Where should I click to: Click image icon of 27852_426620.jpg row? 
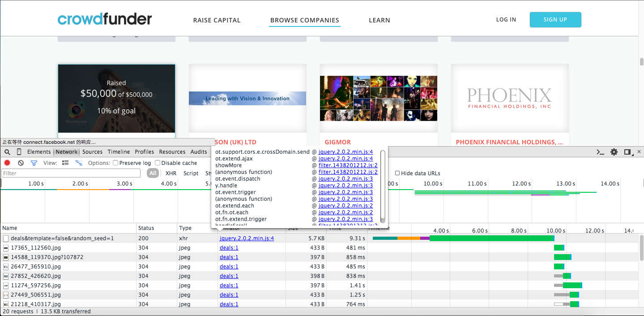pyautogui.click(x=6, y=276)
